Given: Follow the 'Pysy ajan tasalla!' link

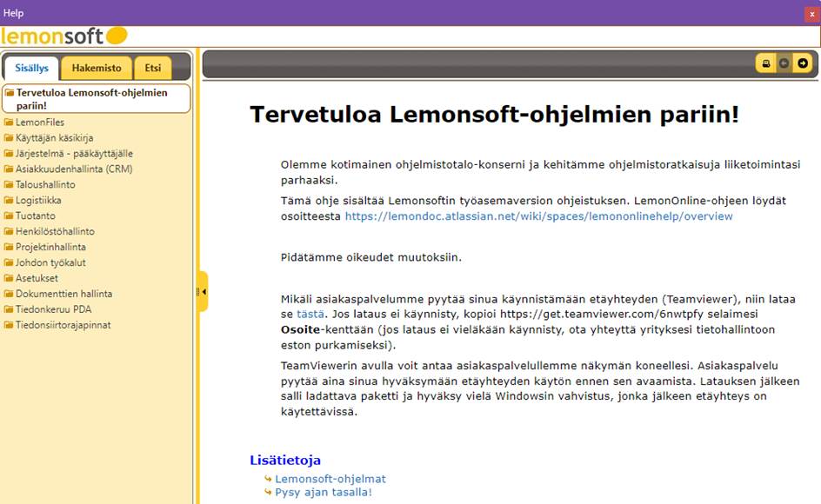Looking at the screenshot, I should click(324, 493).
